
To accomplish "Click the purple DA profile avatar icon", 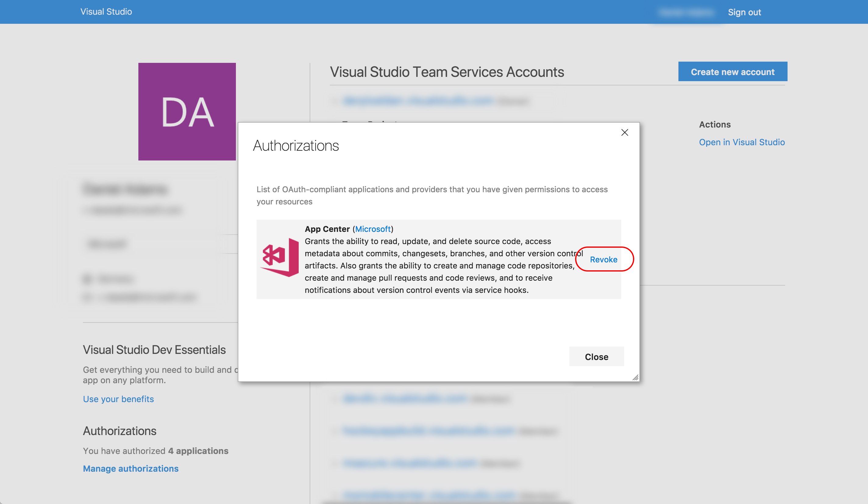I will point(187,112).
